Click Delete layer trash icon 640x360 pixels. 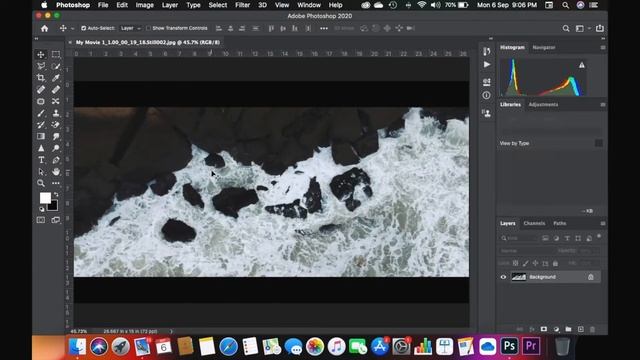pos(593,329)
